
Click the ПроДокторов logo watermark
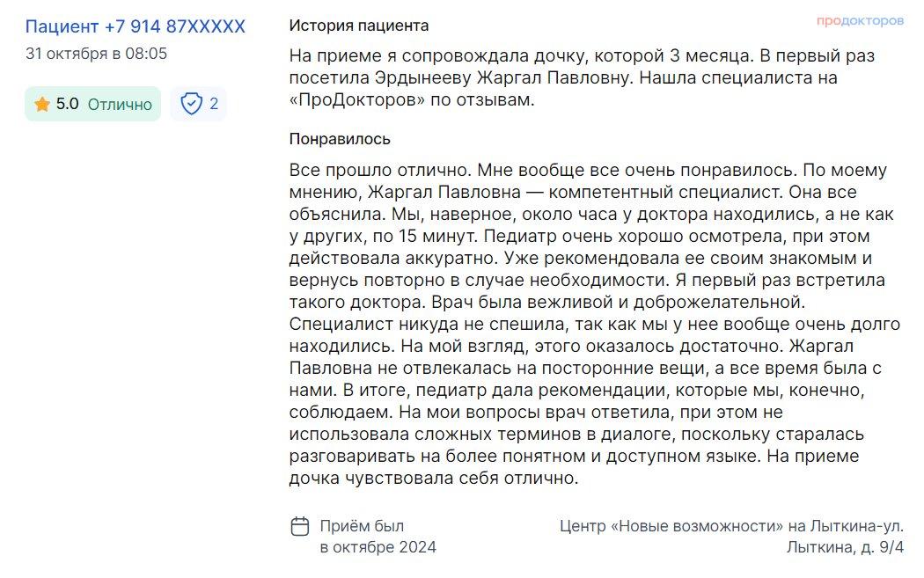[860, 20]
